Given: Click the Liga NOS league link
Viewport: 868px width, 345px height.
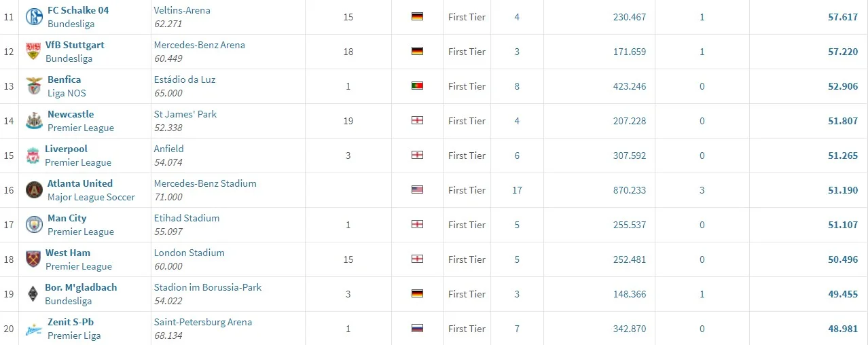Looking at the screenshot, I should (x=67, y=93).
